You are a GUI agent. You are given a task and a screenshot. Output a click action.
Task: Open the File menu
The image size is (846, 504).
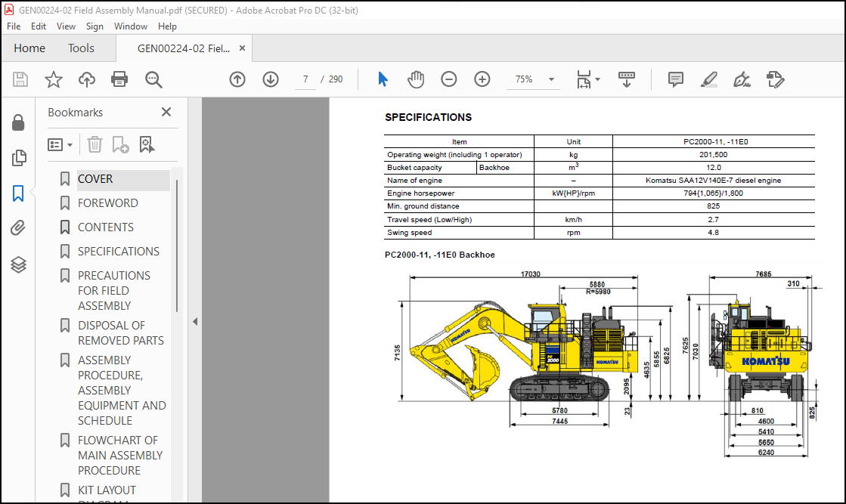14,26
